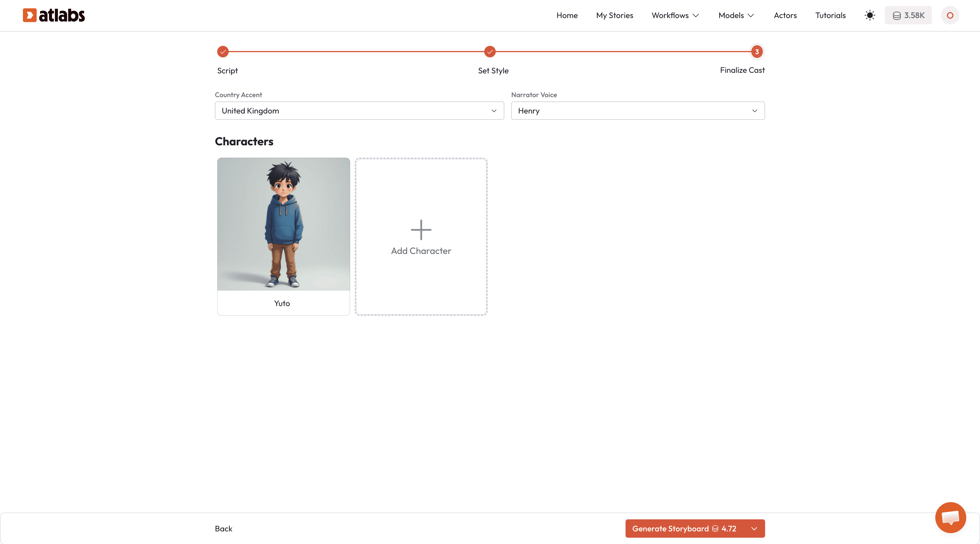The width and height of the screenshot is (980, 544).
Task: Toggle the light/dark theme sun icon
Action: [870, 15]
